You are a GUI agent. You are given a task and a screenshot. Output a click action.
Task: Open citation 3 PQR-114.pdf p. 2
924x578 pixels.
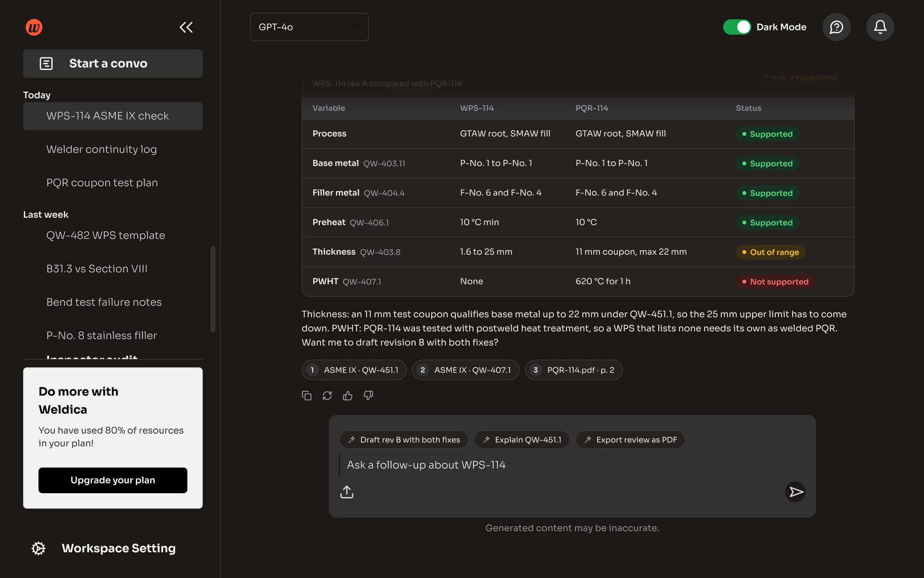[x=574, y=370]
